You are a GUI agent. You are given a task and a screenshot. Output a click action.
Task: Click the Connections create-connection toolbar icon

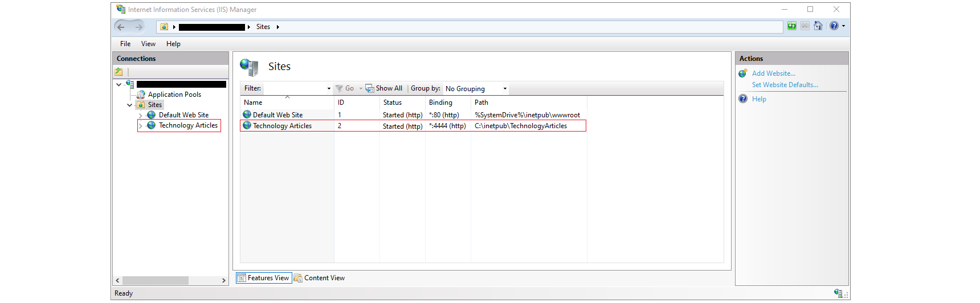[119, 72]
